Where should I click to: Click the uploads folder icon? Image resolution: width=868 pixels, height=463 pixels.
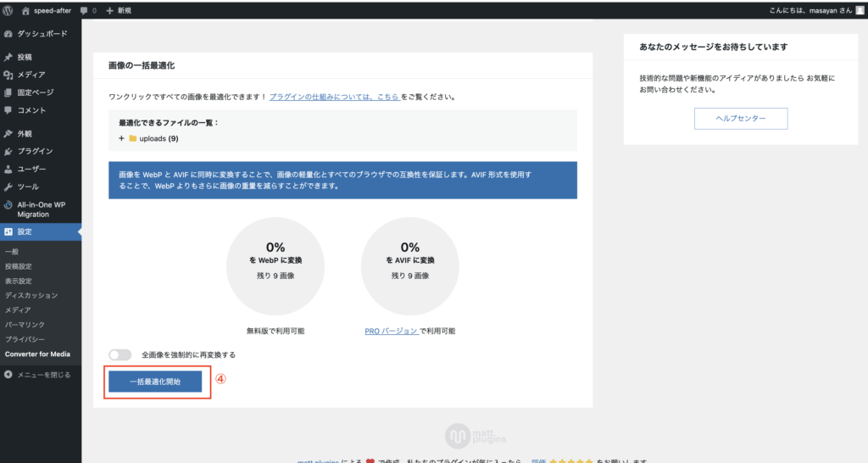click(x=133, y=138)
